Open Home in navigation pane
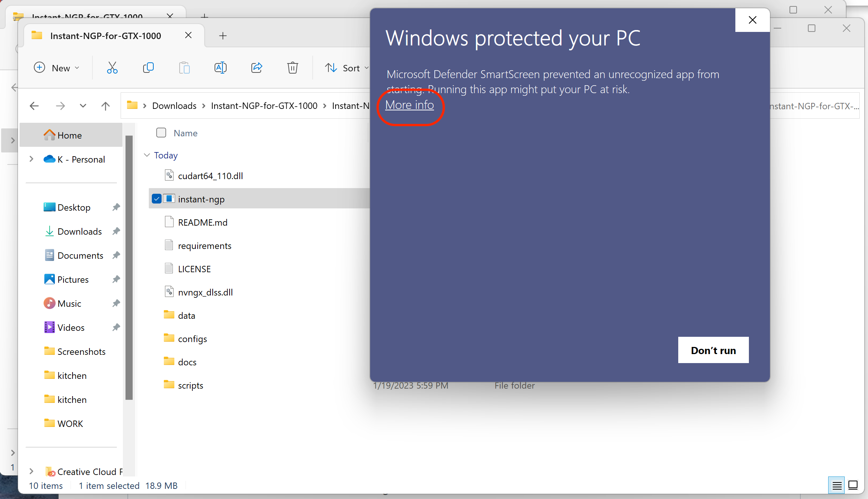The width and height of the screenshot is (868, 499). (71, 135)
